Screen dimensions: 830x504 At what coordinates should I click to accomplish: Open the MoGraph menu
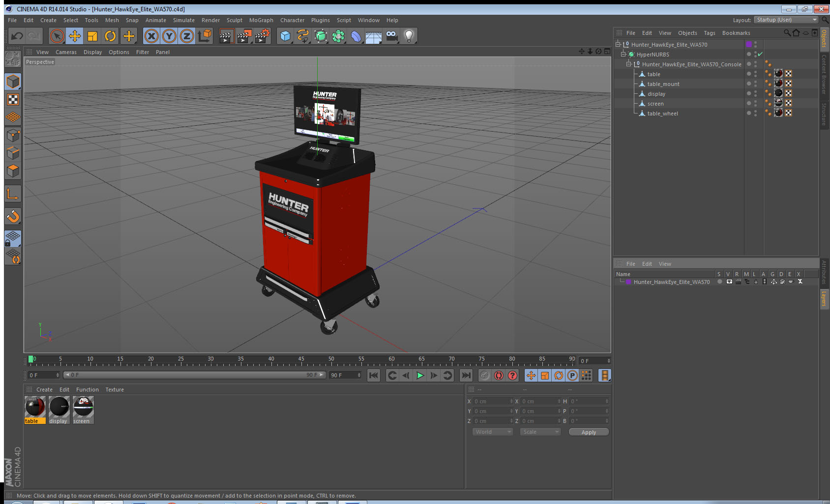(261, 20)
